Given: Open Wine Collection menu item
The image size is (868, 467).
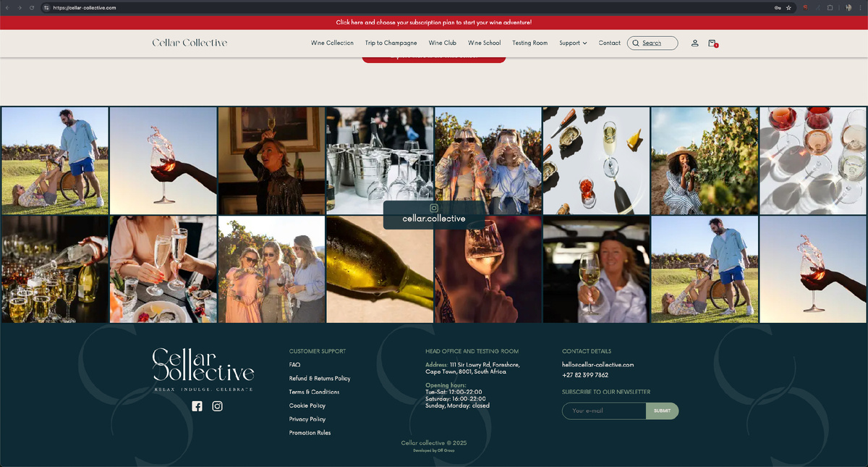Looking at the screenshot, I should [332, 43].
